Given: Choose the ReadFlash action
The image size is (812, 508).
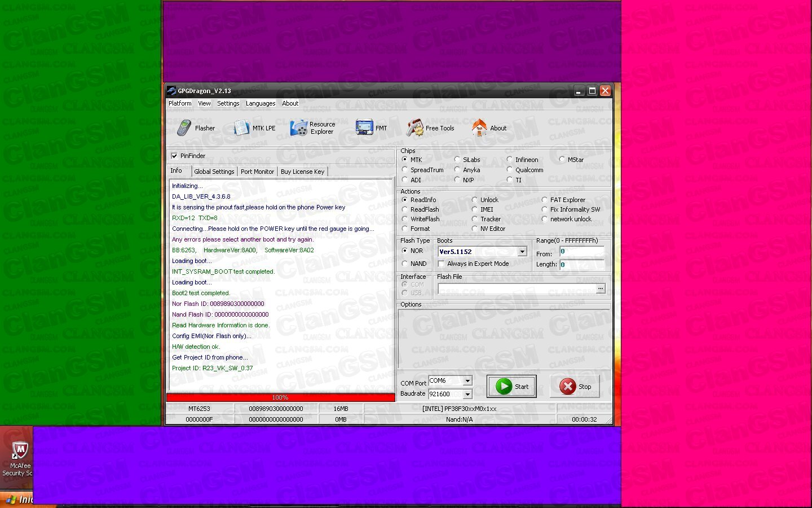Looking at the screenshot, I should (x=404, y=209).
